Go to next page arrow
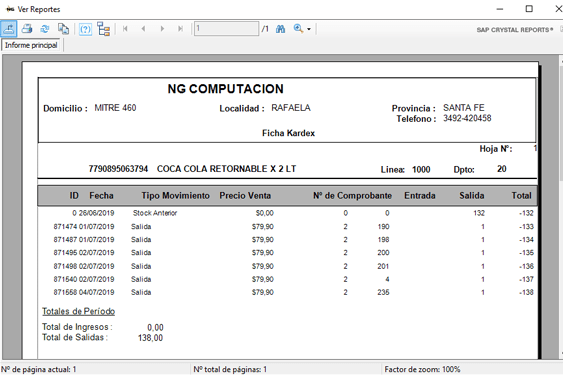 (x=162, y=29)
